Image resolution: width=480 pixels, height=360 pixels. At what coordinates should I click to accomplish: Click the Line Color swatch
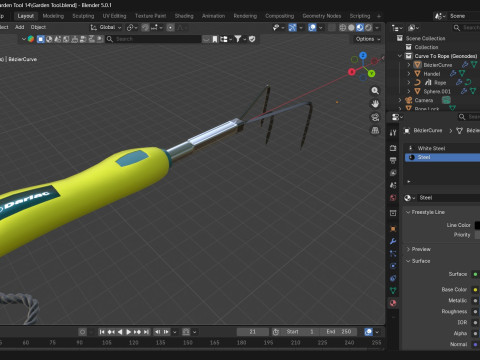[477, 225]
